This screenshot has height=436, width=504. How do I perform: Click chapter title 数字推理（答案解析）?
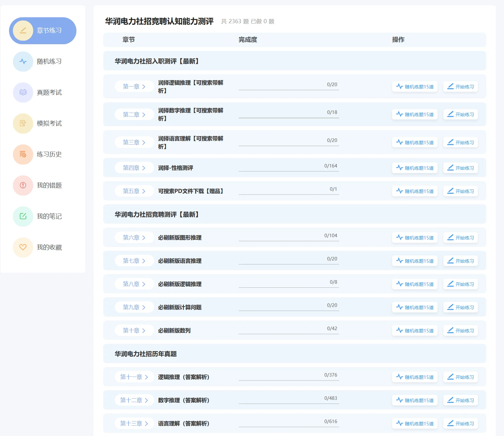tap(184, 400)
